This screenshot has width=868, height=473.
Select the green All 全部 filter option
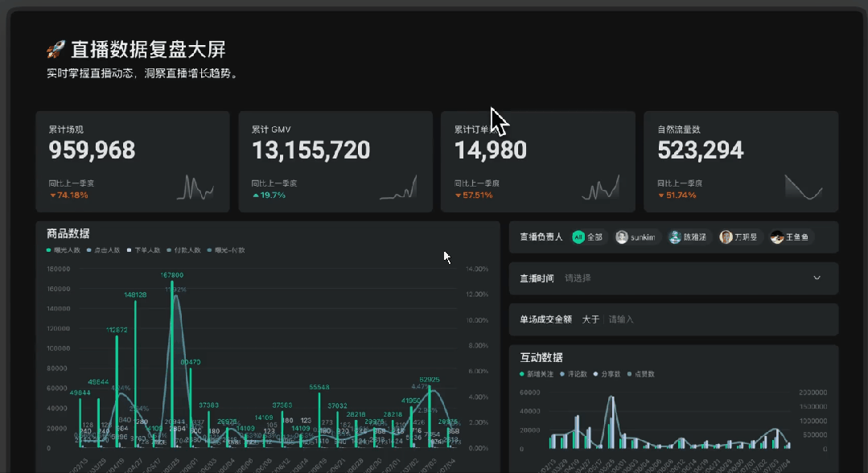click(x=587, y=237)
